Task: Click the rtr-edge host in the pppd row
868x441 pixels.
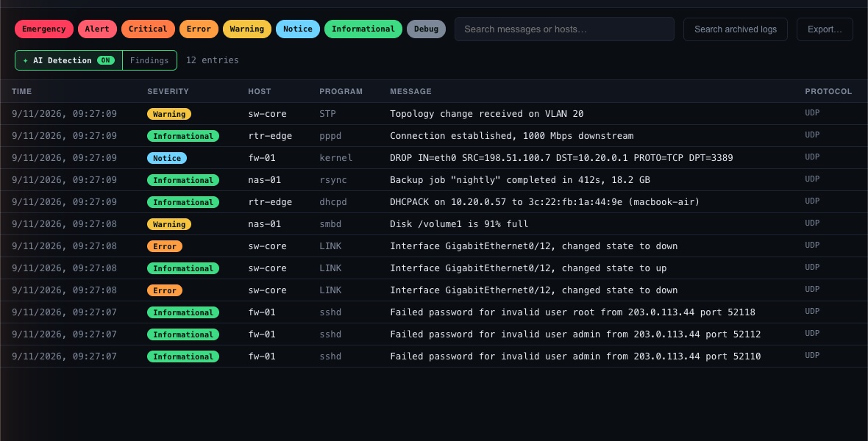Action: pyautogui.click(x=269, y=135)
